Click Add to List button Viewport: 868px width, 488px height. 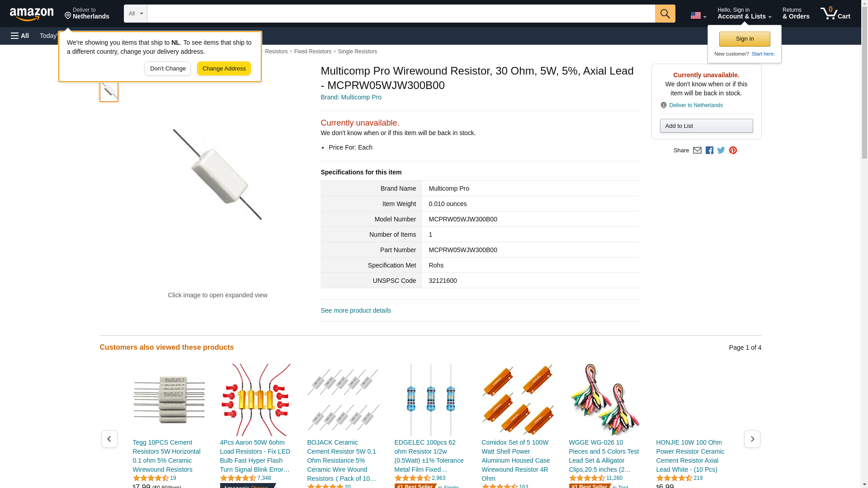[x=706, y=126]
